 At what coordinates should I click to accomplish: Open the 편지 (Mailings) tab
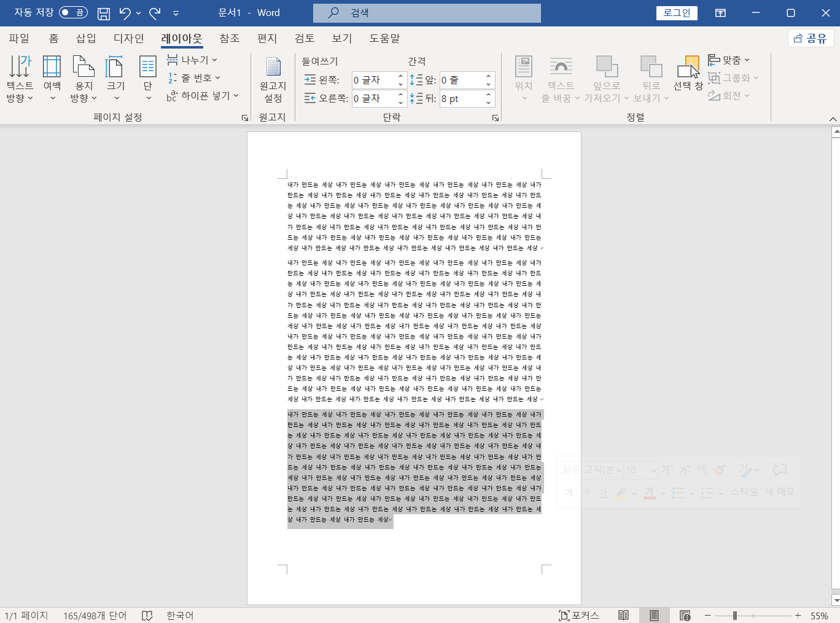[267, 38]
